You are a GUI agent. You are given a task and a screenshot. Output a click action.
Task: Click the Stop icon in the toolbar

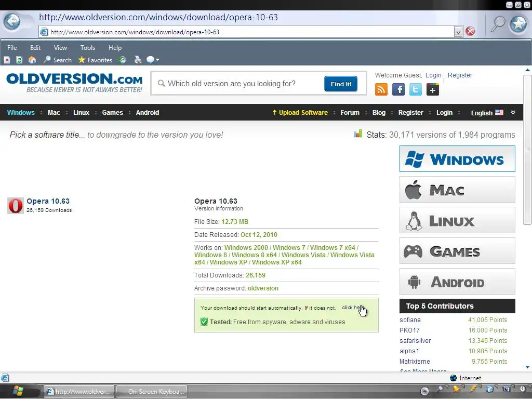[7, 60]
